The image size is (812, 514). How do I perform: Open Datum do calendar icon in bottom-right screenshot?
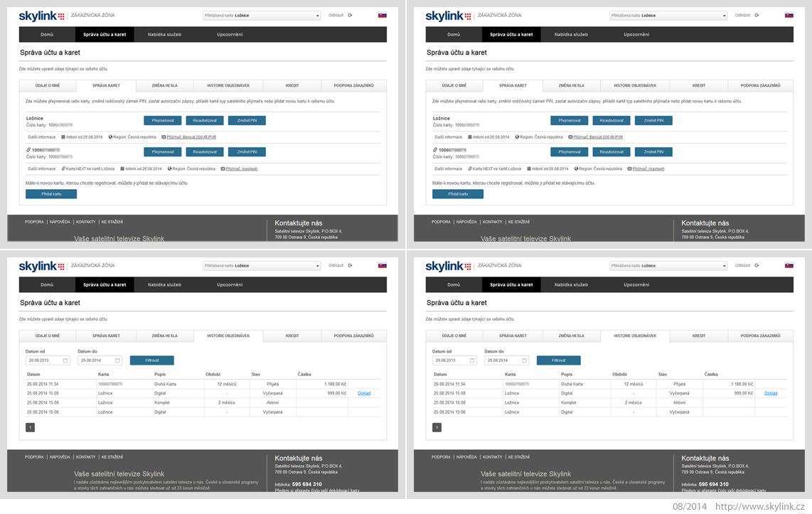click(x=524, y=360)
